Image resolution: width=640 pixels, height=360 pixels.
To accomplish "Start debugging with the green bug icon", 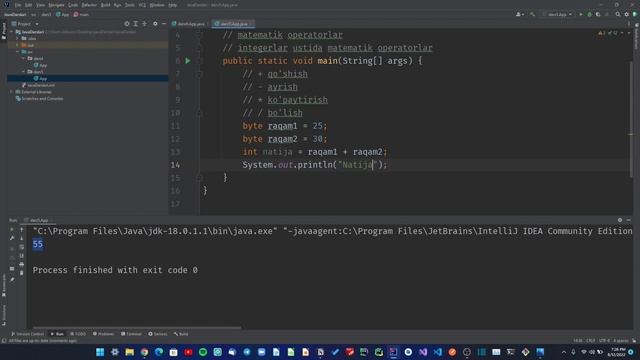I will coord(589,14).
